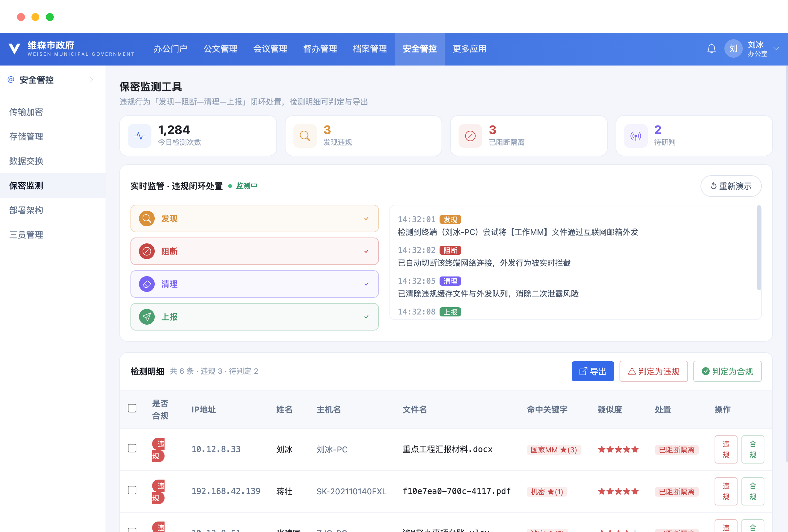Open 数据交换 in the sidebar
The height and width of the screenshot is (532, 788).
pos(52,161)
